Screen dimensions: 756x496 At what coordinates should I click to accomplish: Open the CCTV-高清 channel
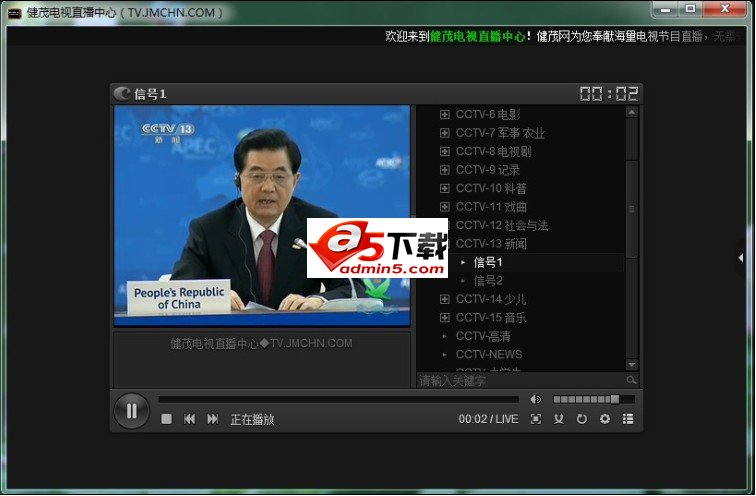[483, 336]
